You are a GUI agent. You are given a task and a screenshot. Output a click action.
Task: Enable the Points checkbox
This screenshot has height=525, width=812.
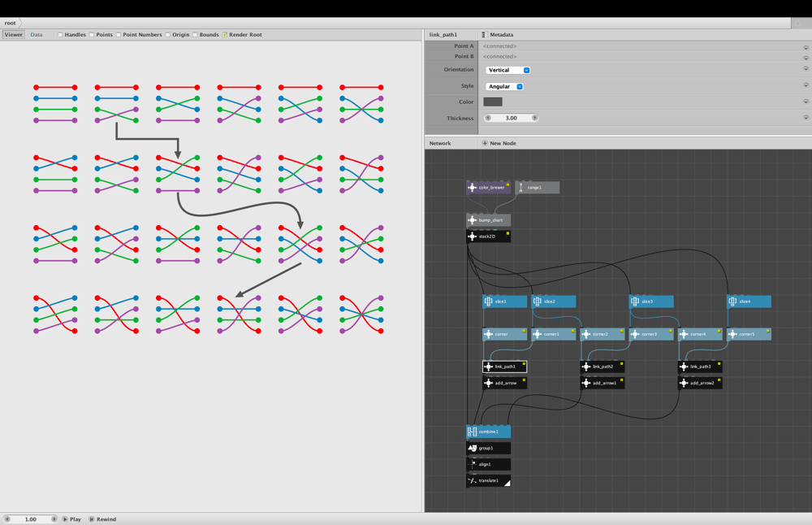coord(92,35)
